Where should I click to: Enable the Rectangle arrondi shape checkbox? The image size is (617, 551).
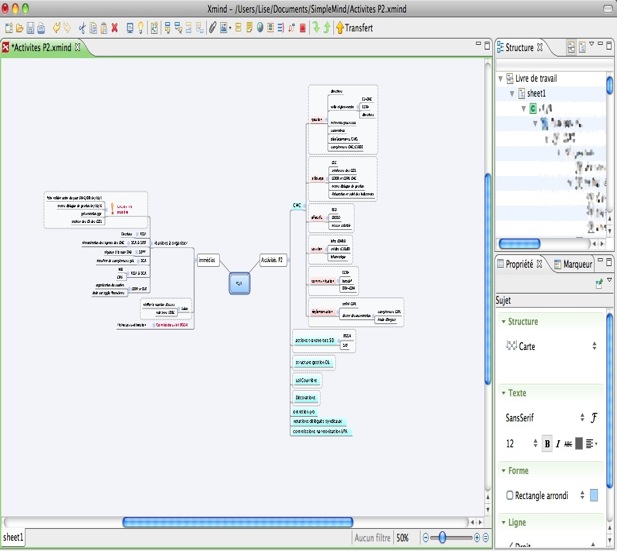tap(510, 496)
